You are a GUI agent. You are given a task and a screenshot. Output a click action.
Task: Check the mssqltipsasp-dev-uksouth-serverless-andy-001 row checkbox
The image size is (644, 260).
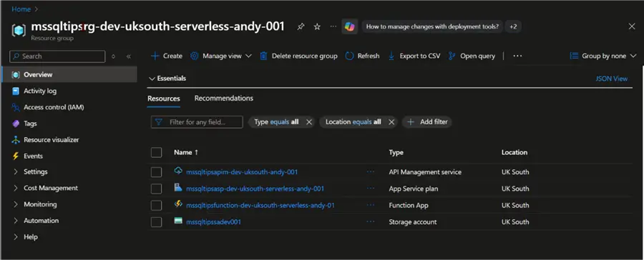tap(156, 189)
